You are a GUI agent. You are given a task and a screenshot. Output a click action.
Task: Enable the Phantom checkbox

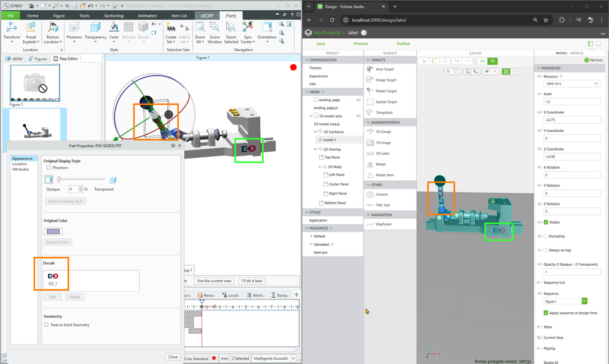[x=49, y=167]
